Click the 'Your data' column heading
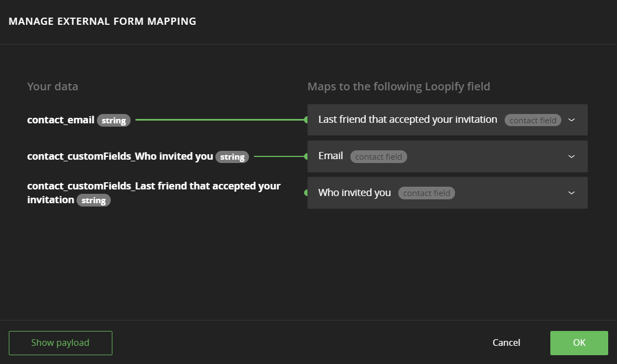This screenshot has width=617, height=364. 52,86
